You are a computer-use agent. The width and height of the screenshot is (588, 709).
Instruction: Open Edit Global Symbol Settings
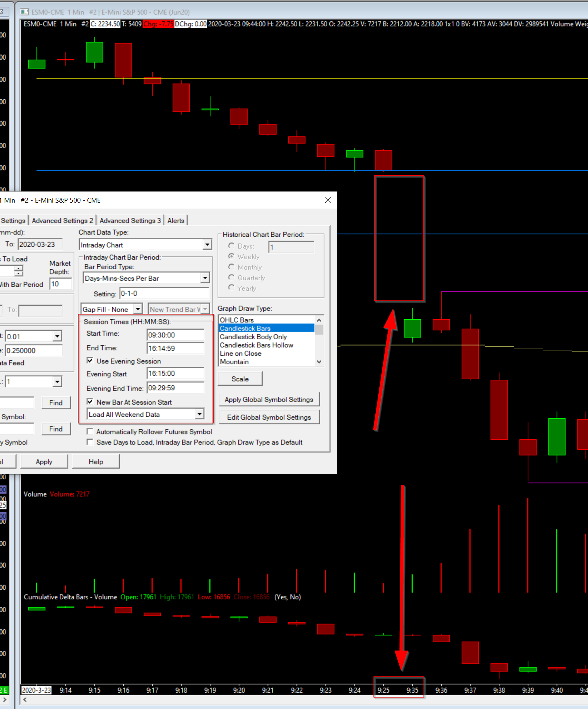(x=269, y=417)
